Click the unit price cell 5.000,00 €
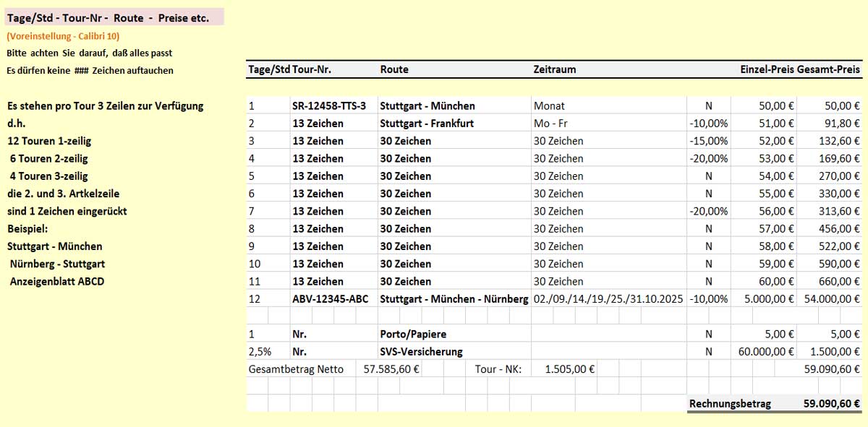 tap(765, 299)
